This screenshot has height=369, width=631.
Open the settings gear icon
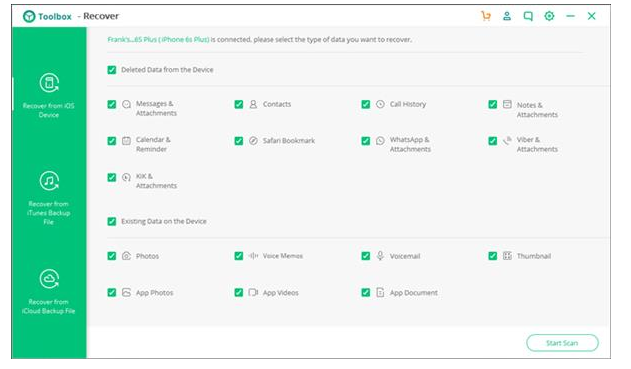tap(549, 16)
